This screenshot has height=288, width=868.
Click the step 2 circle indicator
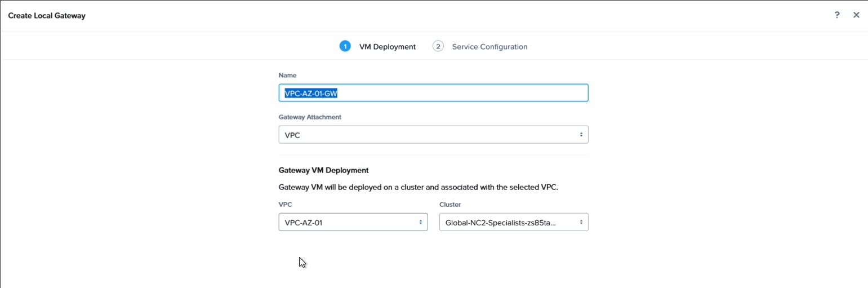coord(438,46)
